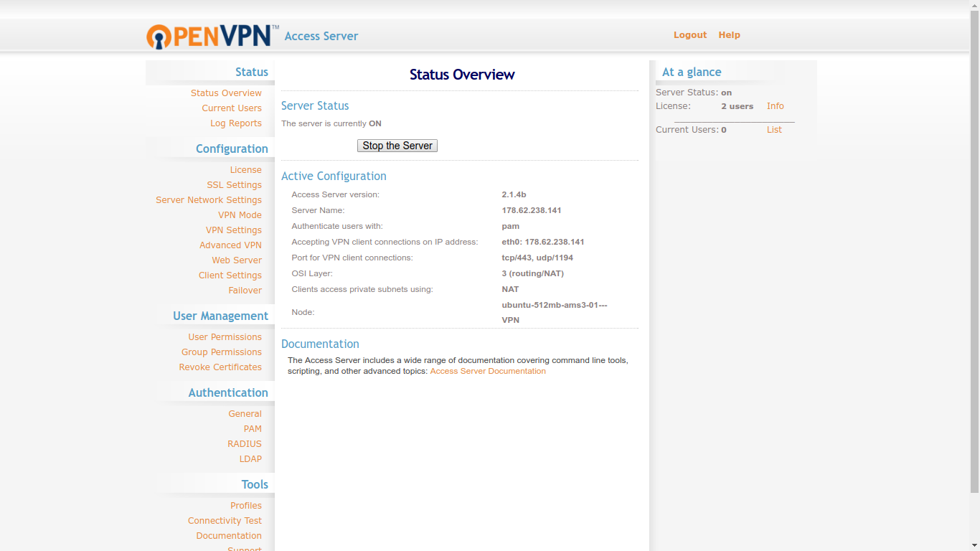Viewport: 980px width, 551px height.
Task: Click the '3 (routing/NAT)' OSI layer value
Action: click(x=533, y=274)
